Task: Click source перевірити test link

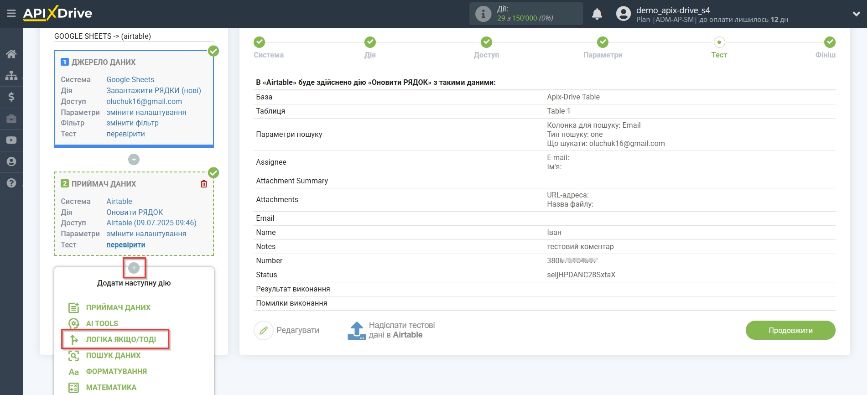Action: click(x=125, y=134)
